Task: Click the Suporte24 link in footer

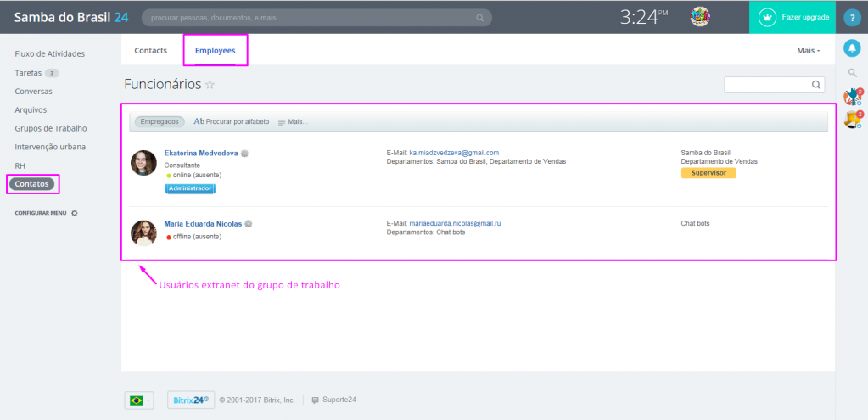Action: [339, 400]
